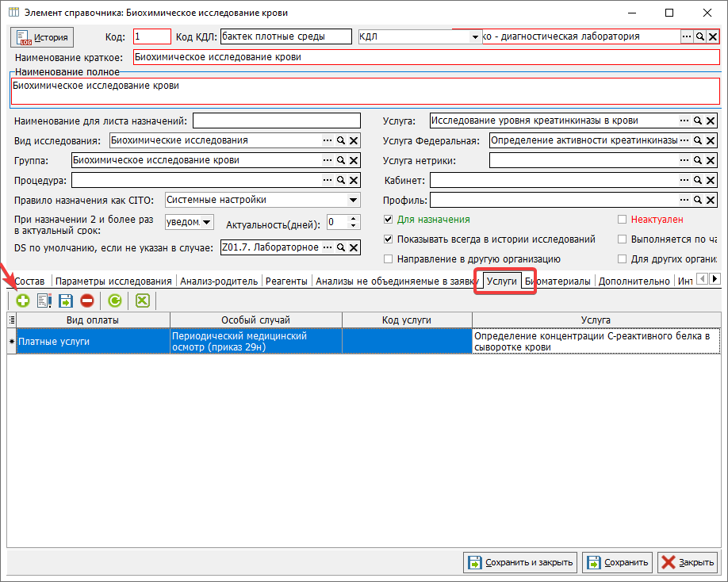728x582 pixels.
Task: Open the Биоматериалы tab
Action: click(557, 281)
